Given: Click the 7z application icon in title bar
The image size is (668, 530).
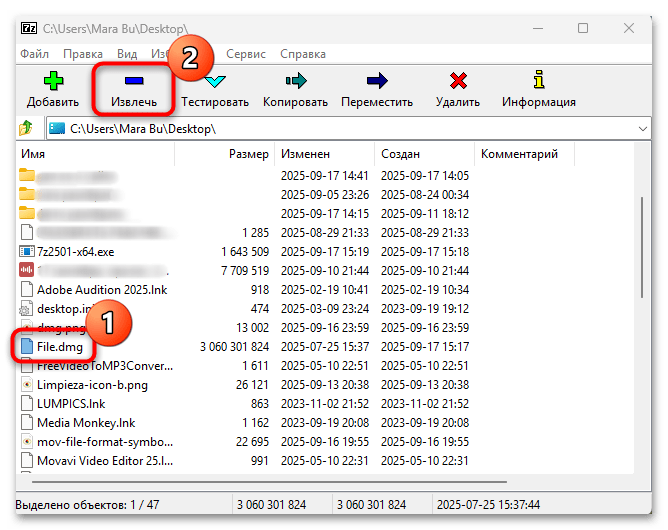Looking at the screenshot, I should tap(29, 29).
